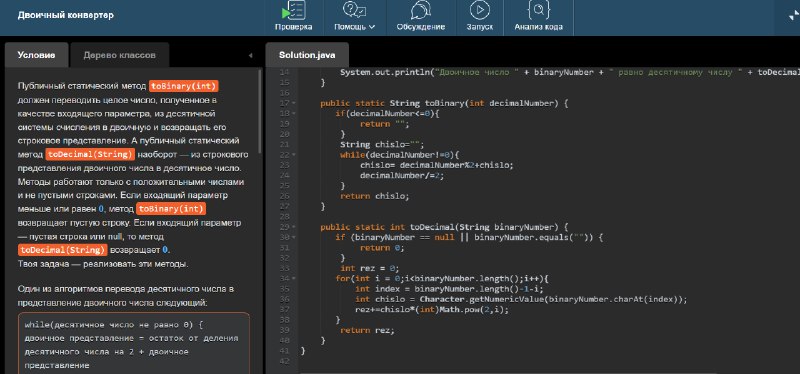The image size is (800, 374).
Task: Click line 31 'return 0;'
Action: coord(383,247)
